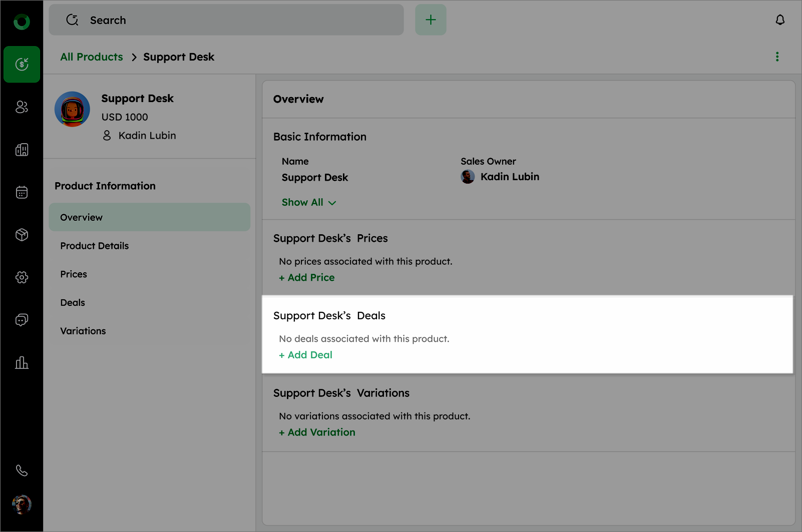Image resolution: width=802 pixels, height=532 pixels.
Task: Open the contacts icon in sidebar
Action: [22, 107]
